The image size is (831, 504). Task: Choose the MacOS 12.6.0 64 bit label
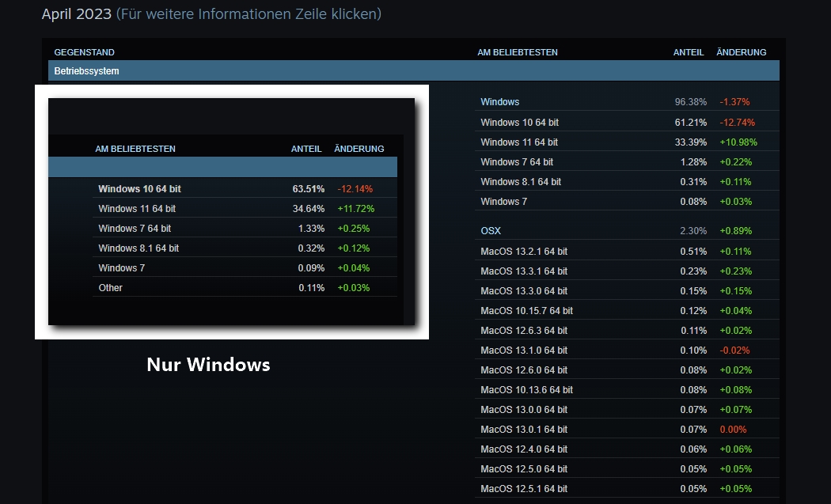click(524, 370)
